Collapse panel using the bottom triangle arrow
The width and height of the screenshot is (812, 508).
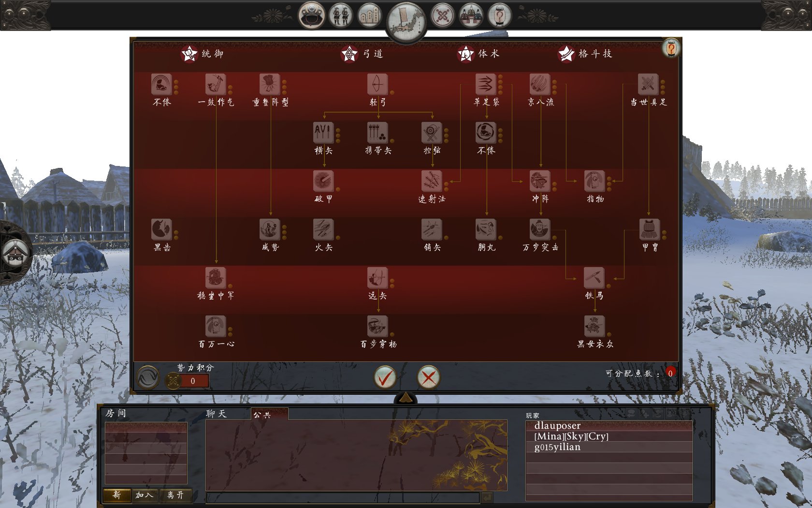pos(406,398)
